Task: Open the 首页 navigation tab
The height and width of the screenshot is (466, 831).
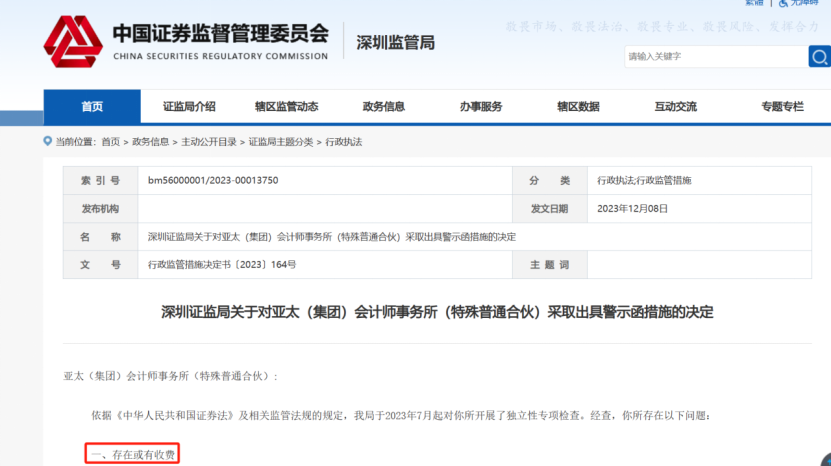Action: [x=92, y=107]
